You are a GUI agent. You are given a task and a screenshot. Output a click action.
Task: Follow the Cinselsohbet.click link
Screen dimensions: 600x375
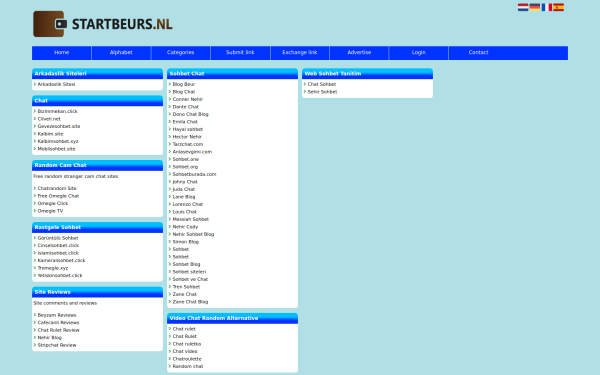pyautogui.click(x=58, y=245)
